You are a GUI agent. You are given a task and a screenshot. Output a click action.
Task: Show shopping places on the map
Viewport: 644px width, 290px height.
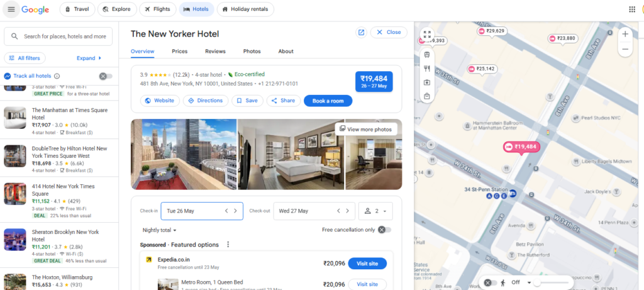[427, 96]
